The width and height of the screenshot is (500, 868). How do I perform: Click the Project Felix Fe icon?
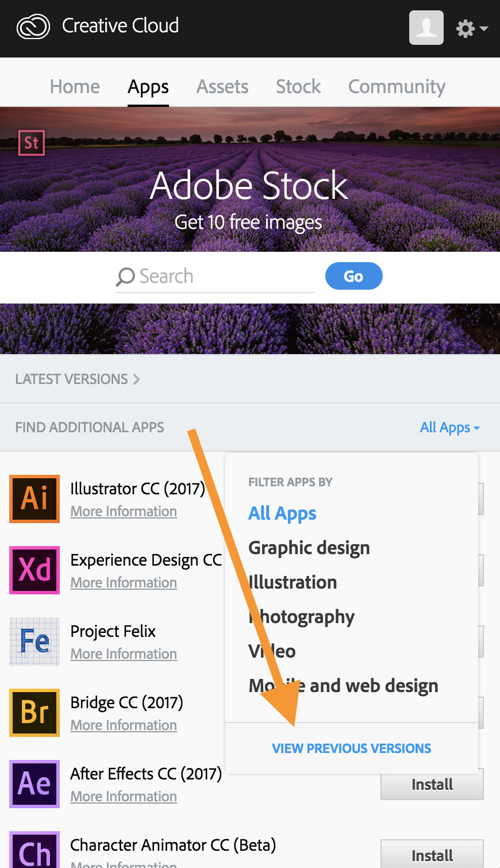[x=34, y=641]
